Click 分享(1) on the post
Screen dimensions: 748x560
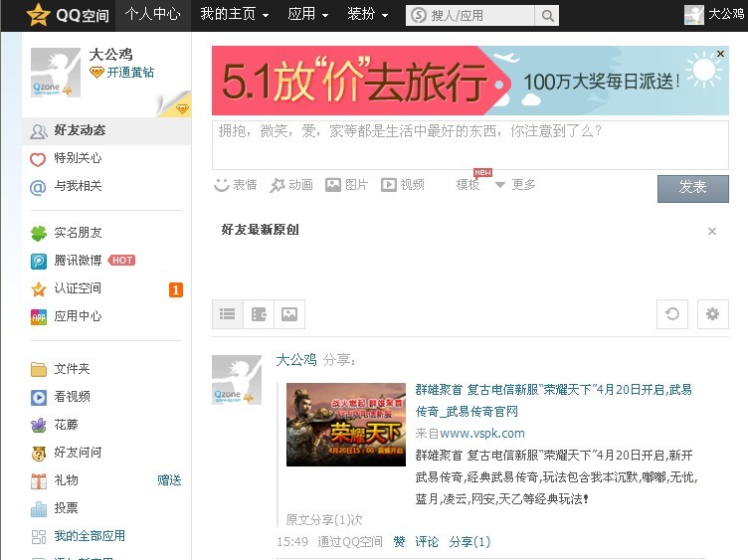(469, 542)
